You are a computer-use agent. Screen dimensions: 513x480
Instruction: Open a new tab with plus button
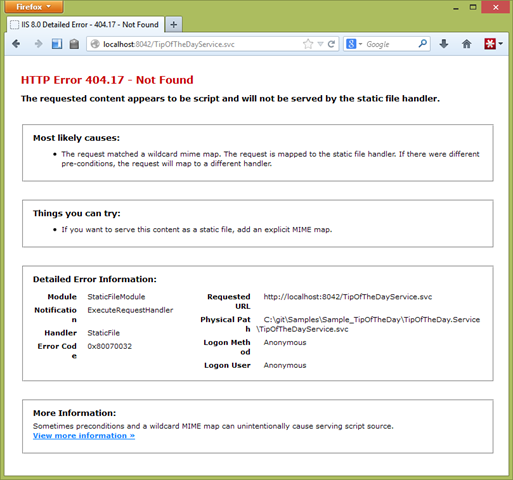[173, 25]
